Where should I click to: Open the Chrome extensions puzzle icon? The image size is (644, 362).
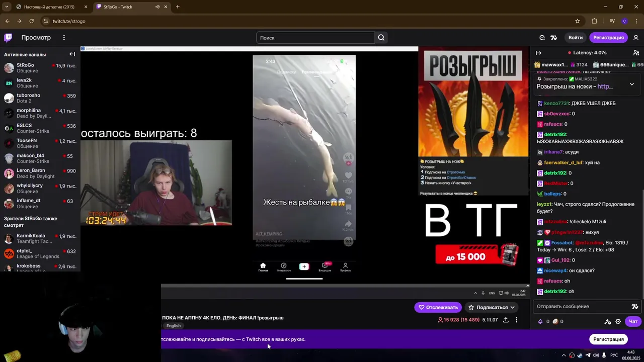click(594, 21)
